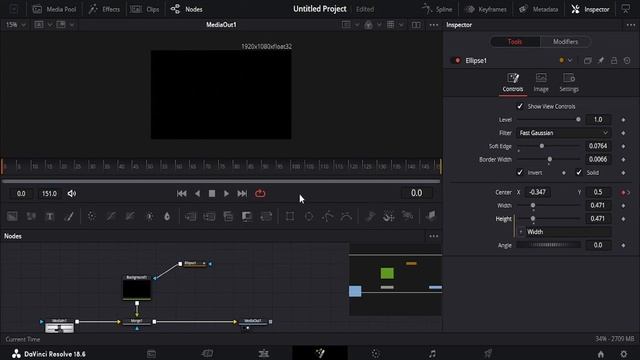Uncheck Show View Controls checkbox

coord(520,106)
